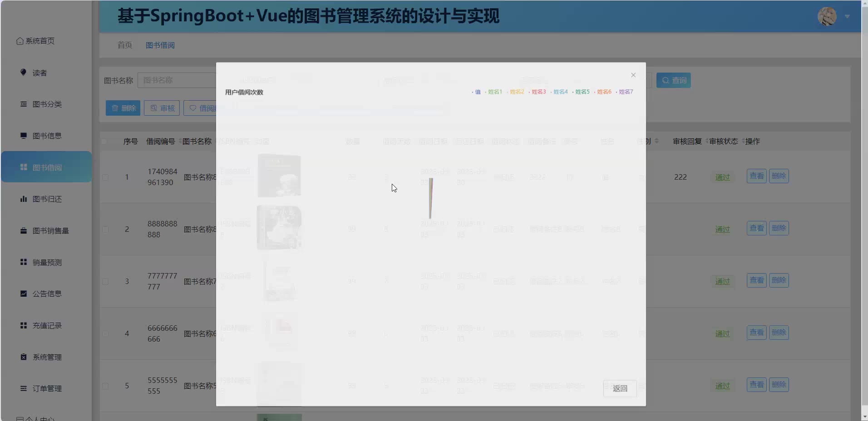Image resolution: width=868 pixels, height=421 pixels.
Task: Click 删除 for row 4
Action: click(x=779, y=333)
